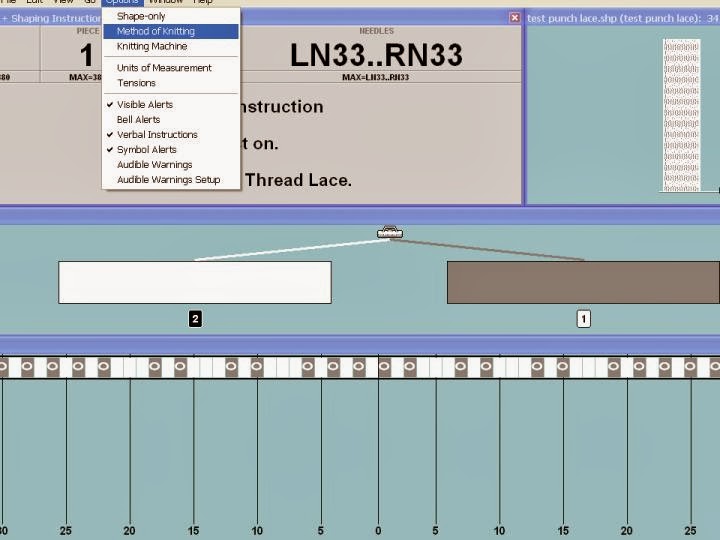The image size is (720, 540).
Task: Open the Window menu
Action: click(166, 2)
